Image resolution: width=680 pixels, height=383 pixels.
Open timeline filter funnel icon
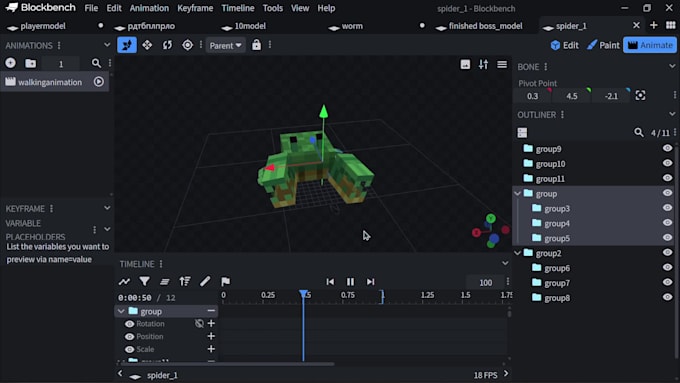pyautogui.click(x=144, y=282)
